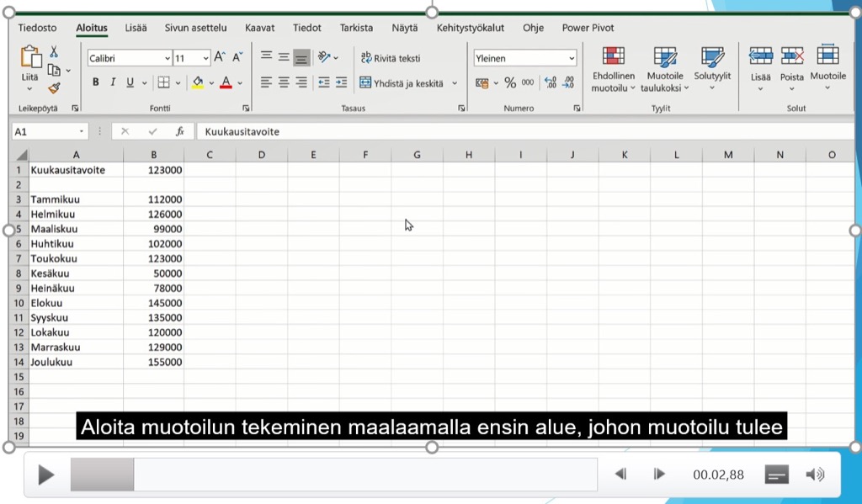Viewport: 862px width, 504px height.
Task: Increase decimal places icon
Action: [x=551, y=82]
